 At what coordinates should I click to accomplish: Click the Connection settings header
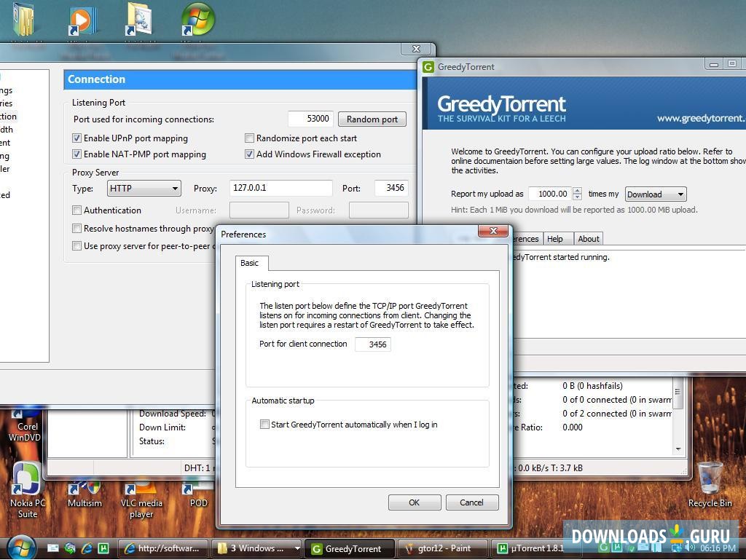click(240, 79)
